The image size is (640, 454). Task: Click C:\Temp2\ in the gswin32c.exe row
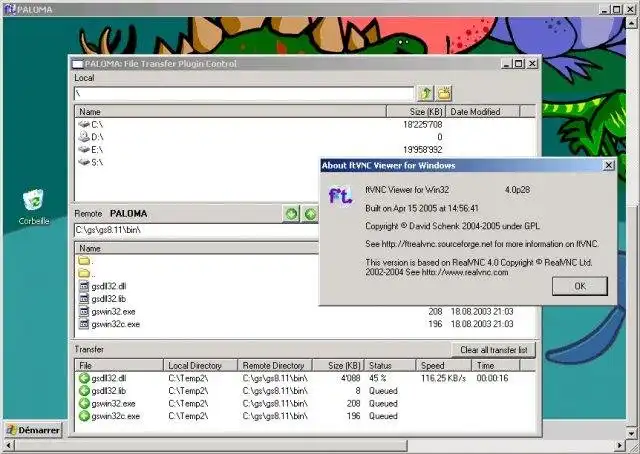(x=188, y=416)
